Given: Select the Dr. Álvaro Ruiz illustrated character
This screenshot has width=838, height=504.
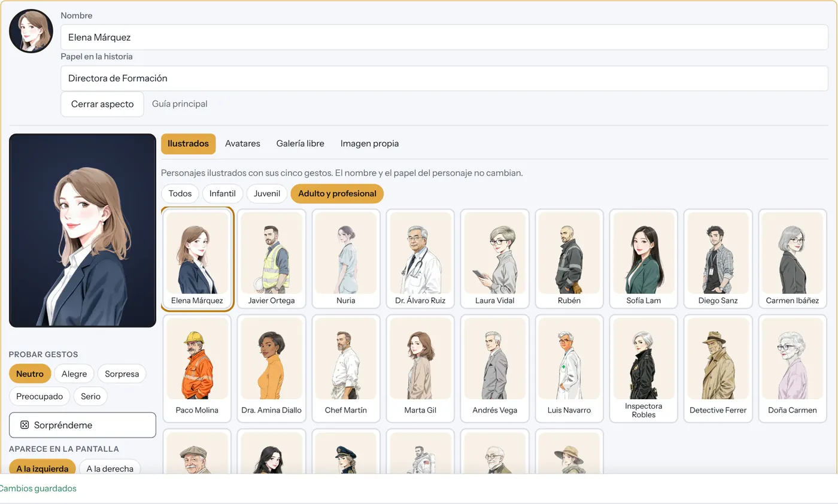Looking at the screenshot, I should click(x=420, y=259).
